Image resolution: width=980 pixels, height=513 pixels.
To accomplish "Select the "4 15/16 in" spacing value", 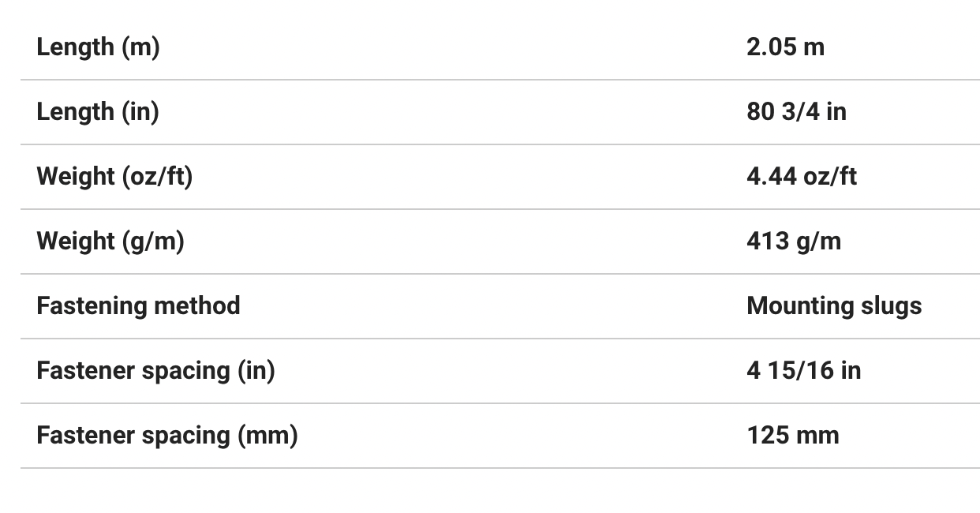I will [x=803, y=371].
